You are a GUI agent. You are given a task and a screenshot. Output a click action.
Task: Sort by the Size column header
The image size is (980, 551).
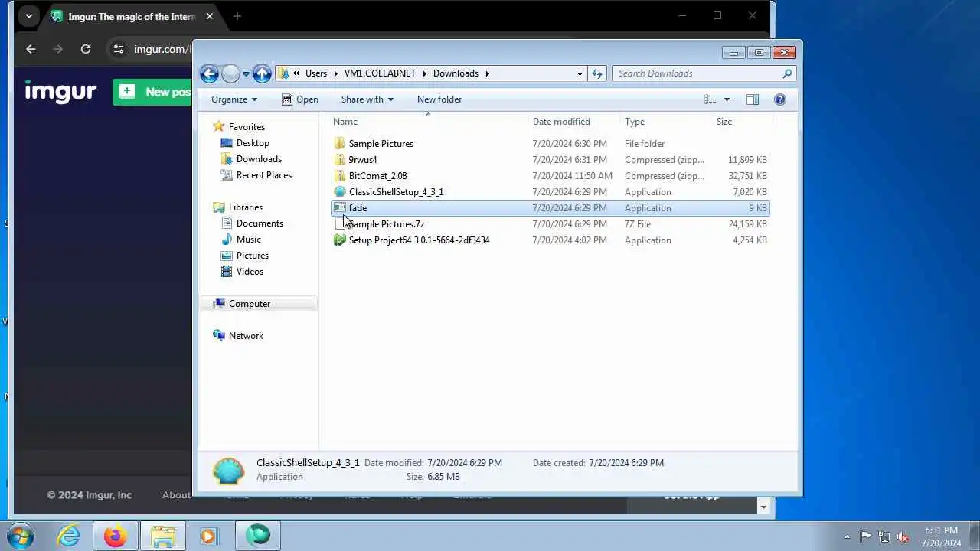(740, 122)
